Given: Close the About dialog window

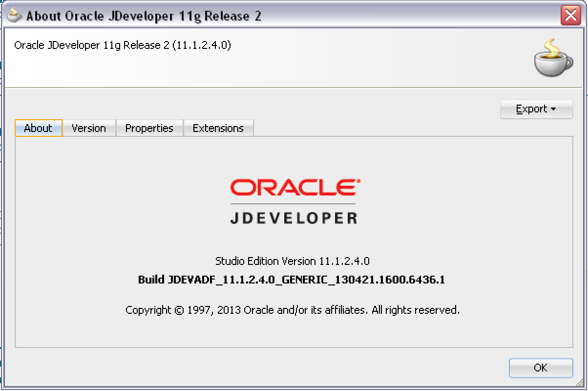Looking at the screenshot, I should tap(570, 16).
